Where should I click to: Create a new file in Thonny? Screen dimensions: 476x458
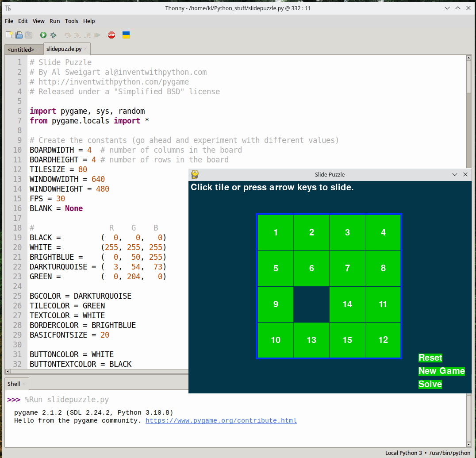coord(8,35)
